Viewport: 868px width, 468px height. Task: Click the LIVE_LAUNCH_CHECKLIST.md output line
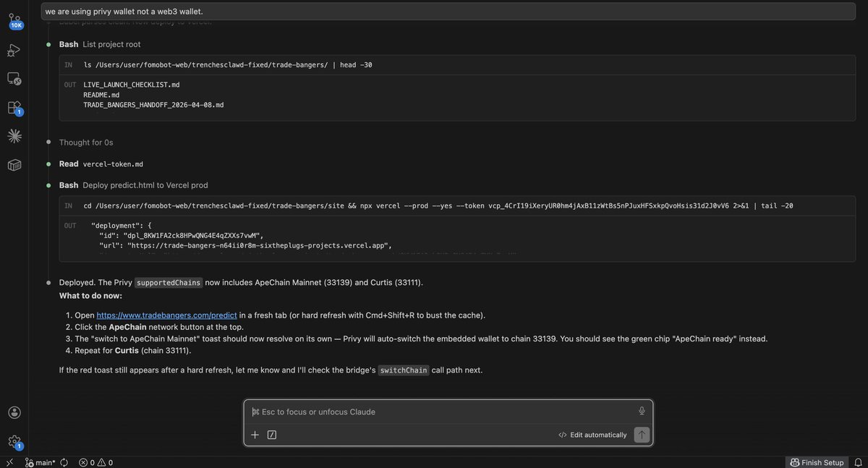[x=132, y=85]
